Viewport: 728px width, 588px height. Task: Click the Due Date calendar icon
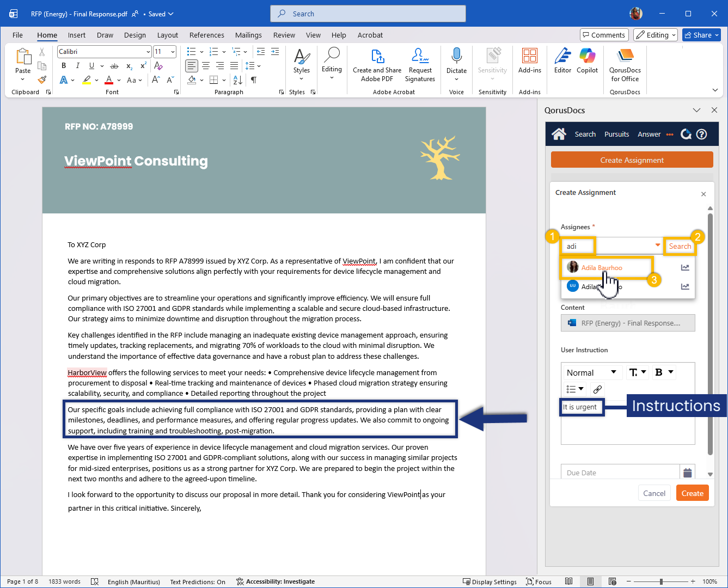pyautogui.click(x=687, y=473)
